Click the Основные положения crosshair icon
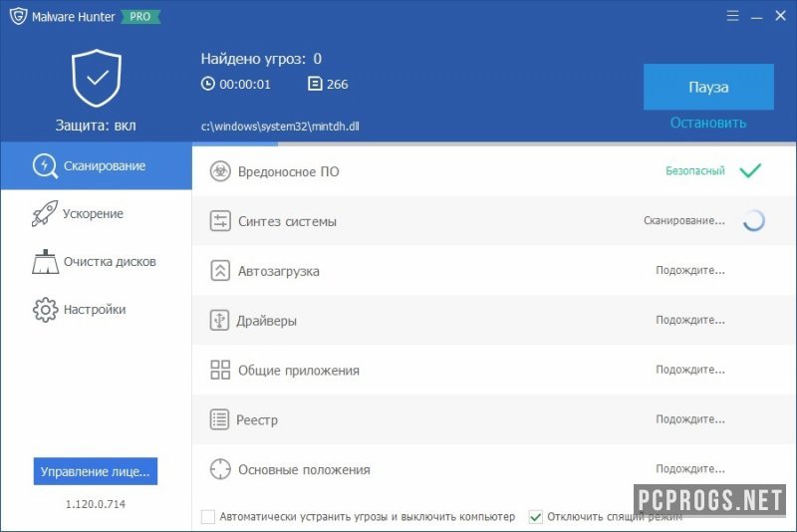The width and height of the screenshot is (797, 532). (x=220, y=469)
